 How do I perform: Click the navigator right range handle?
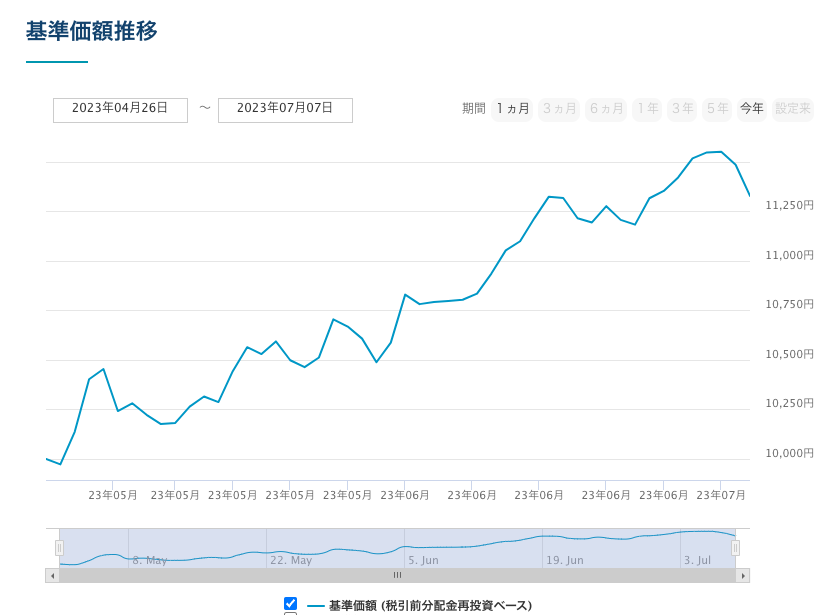click(x=735, y=548)
